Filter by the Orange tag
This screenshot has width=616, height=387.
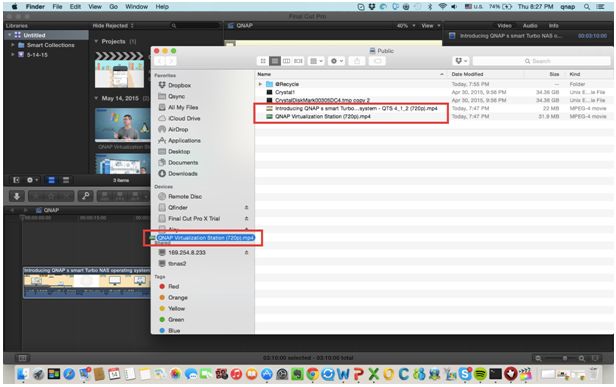pos(178,297)
